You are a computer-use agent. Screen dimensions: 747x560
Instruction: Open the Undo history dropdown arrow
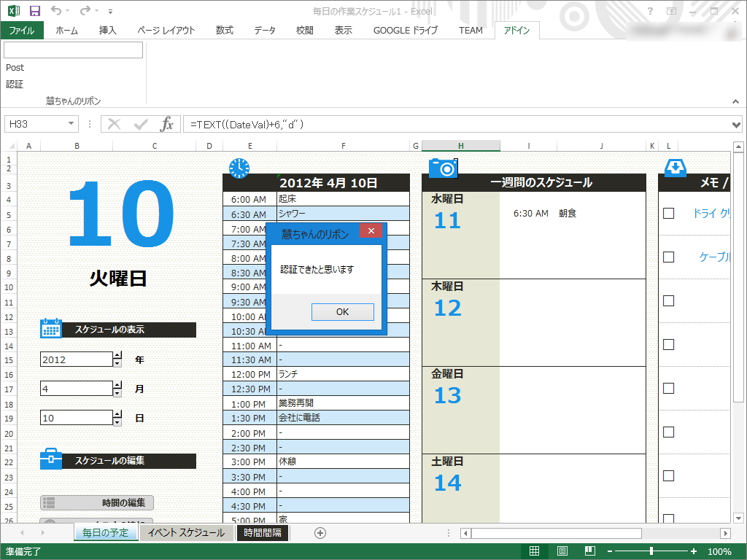tap(67, 10)
